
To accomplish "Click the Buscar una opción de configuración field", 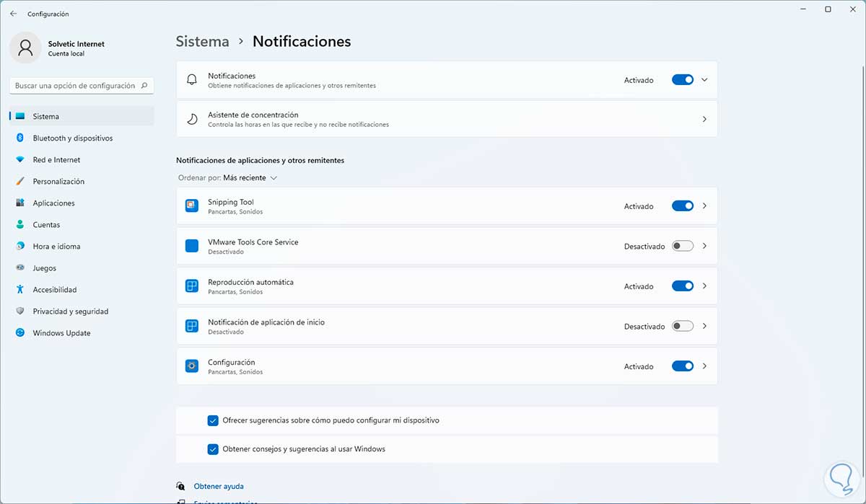I will coord(82,85).
